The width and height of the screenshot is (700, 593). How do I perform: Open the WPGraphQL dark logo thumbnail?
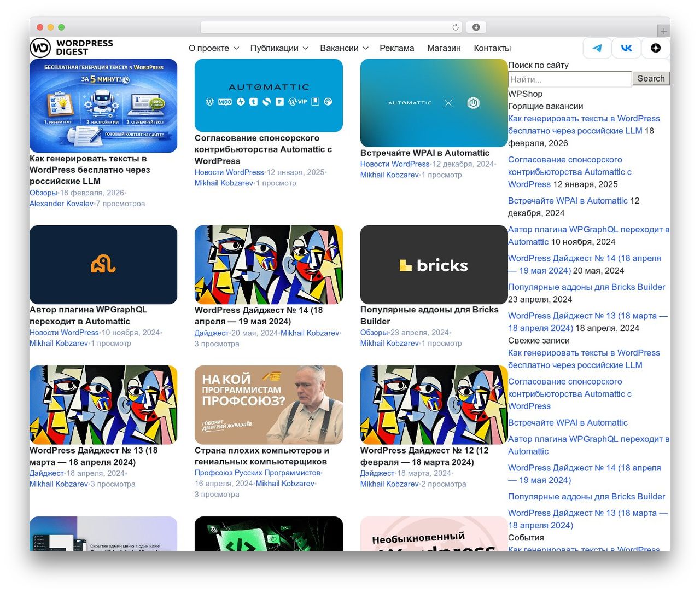coord(103,265)
